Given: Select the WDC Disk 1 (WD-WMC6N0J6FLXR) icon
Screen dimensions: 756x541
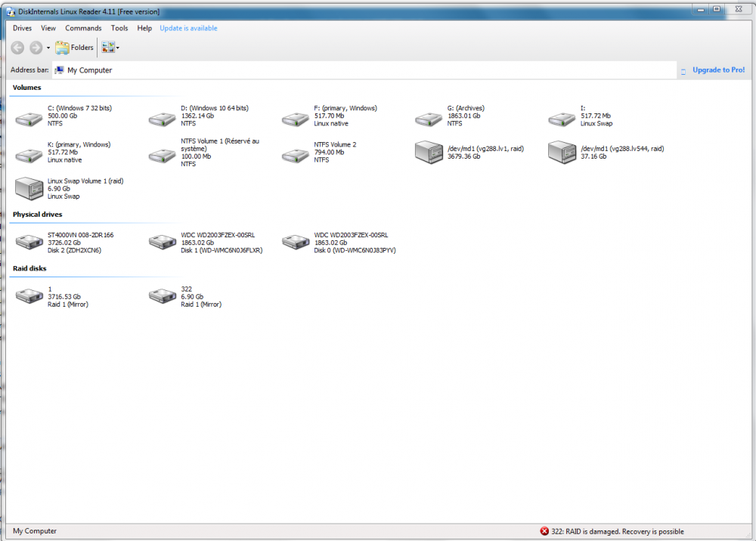Looking at the screenshot, I should tap(163, 242).
